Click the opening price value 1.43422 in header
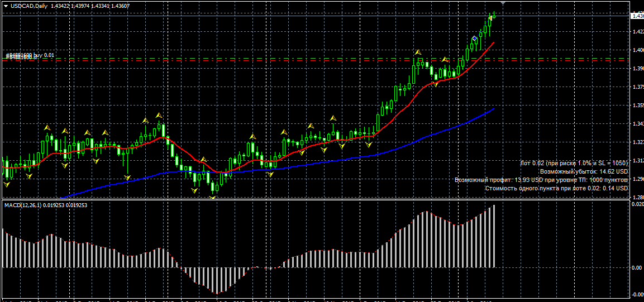 click(60, 6)
